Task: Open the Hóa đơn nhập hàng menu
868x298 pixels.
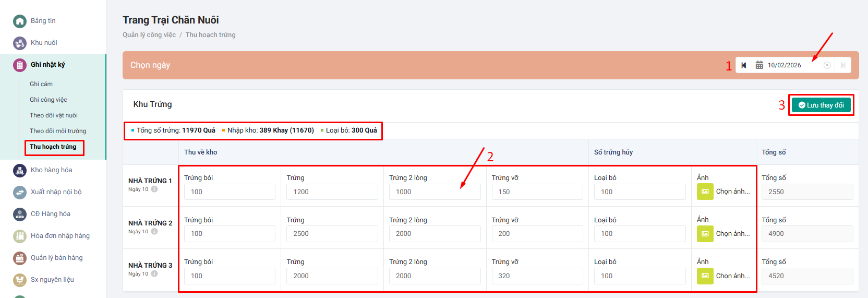Action: (60, 236)
